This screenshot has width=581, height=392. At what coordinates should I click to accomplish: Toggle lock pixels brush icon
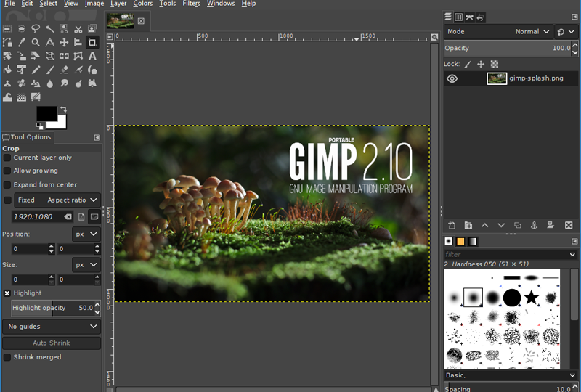point(468,64)
